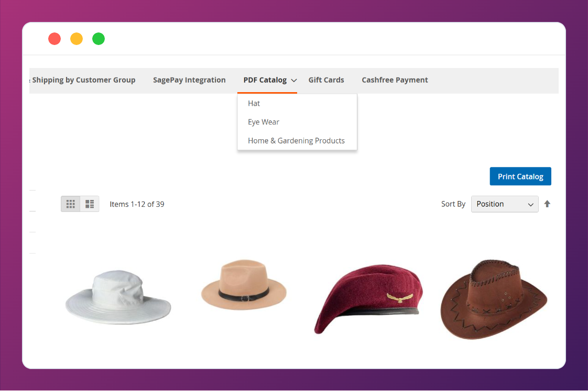Open the PDF Catalog menu
Screen dimensions: 588x391
[x=265, y=80]
